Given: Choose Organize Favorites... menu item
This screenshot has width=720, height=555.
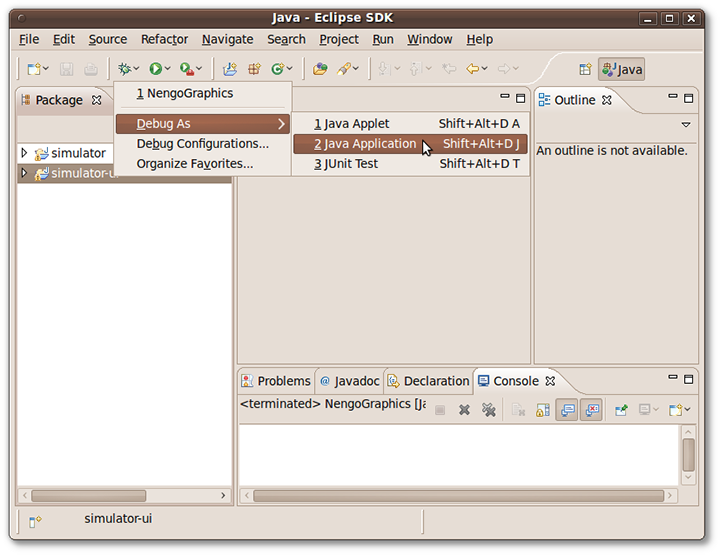Looking at the screenshot, I should click(x=202, y=164).
